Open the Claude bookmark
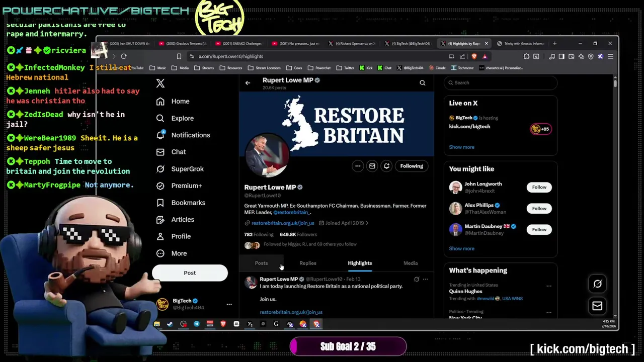Viewport: 644px width, 362px height. point(437,68)
